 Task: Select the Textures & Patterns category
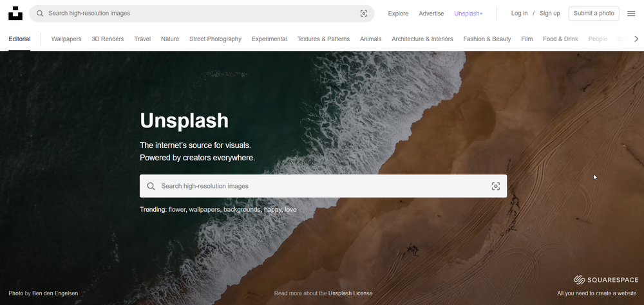click(323, 39)
